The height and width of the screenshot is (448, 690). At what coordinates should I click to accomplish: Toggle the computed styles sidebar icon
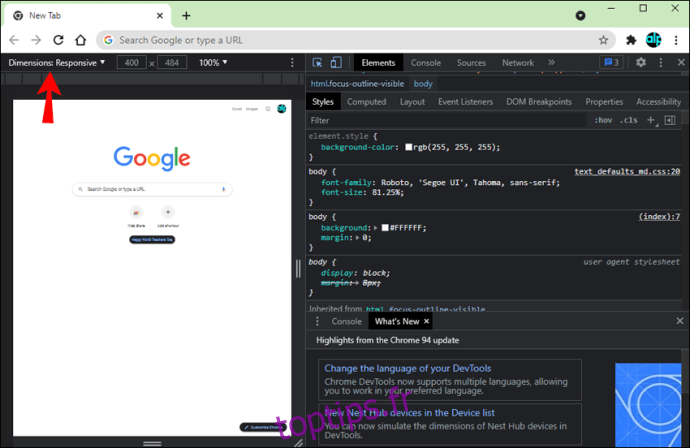tap(670, 120)
